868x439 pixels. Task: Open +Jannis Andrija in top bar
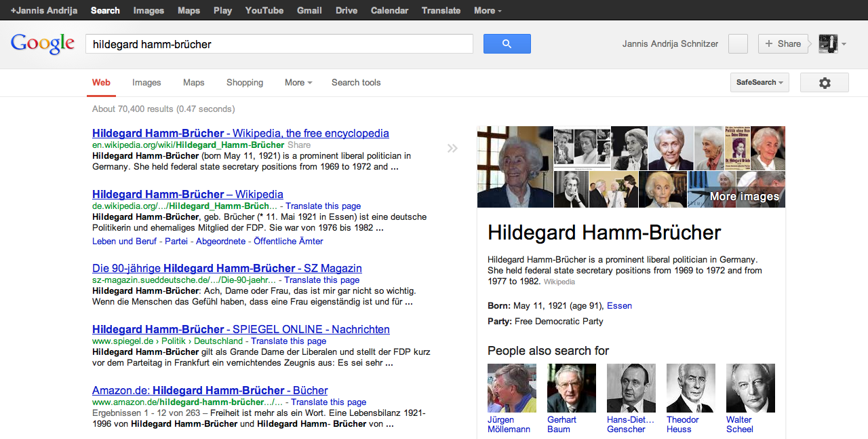pos(44,10)
